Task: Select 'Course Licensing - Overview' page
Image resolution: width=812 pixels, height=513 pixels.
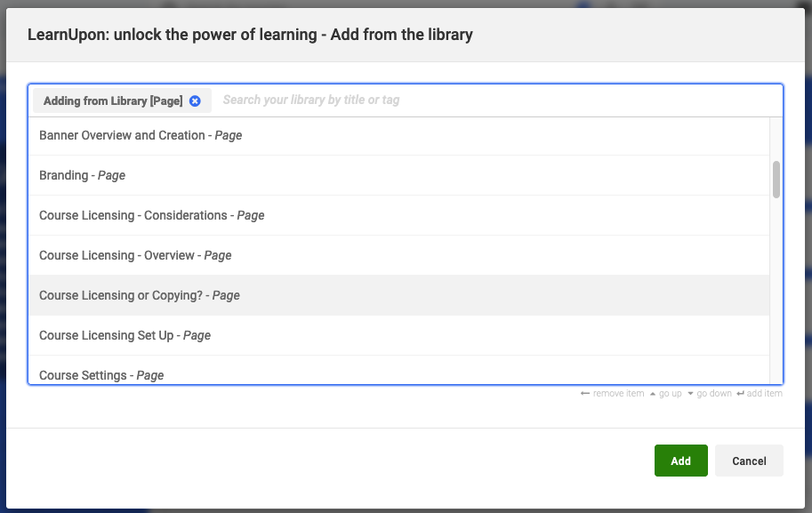Action: 135,255
